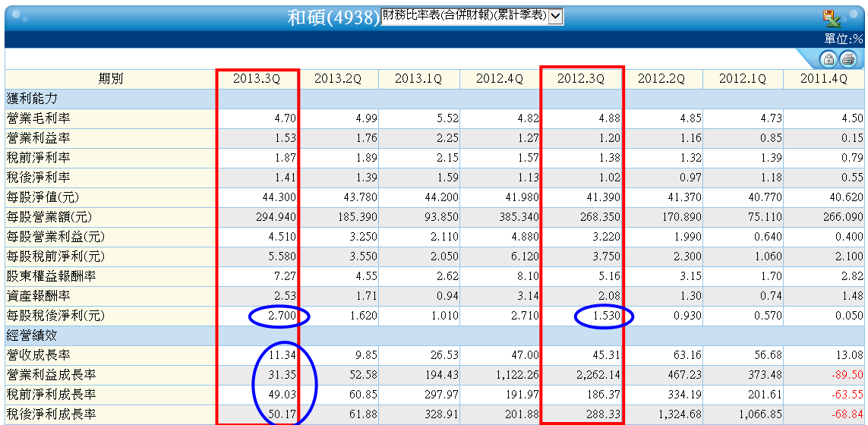Click the 2.700 EPS value for 2013.3Q
868x425 pixels.
[281, 316]
